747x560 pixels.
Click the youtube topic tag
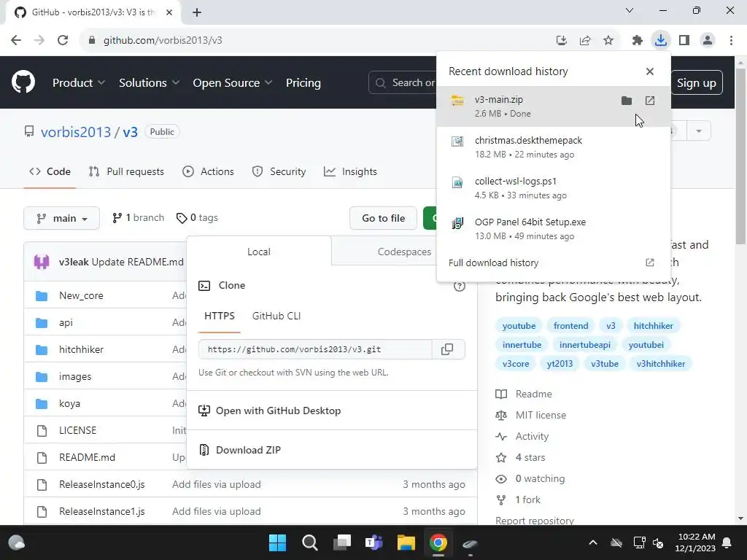coord(519,326)
